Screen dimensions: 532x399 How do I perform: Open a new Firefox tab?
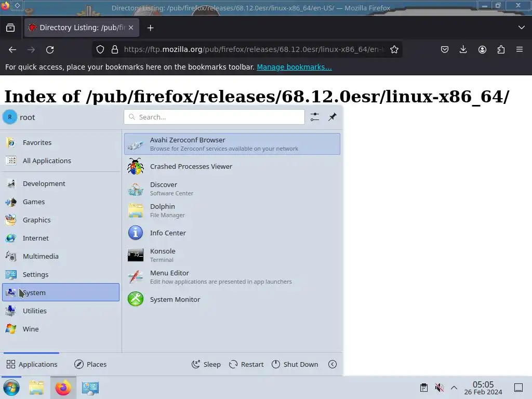150,28
